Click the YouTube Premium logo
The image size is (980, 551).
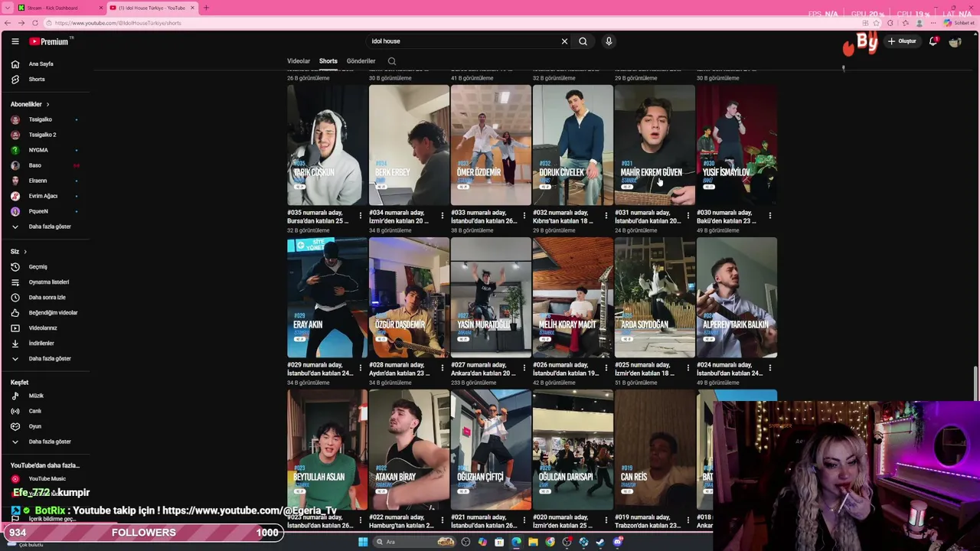(49, 41)
